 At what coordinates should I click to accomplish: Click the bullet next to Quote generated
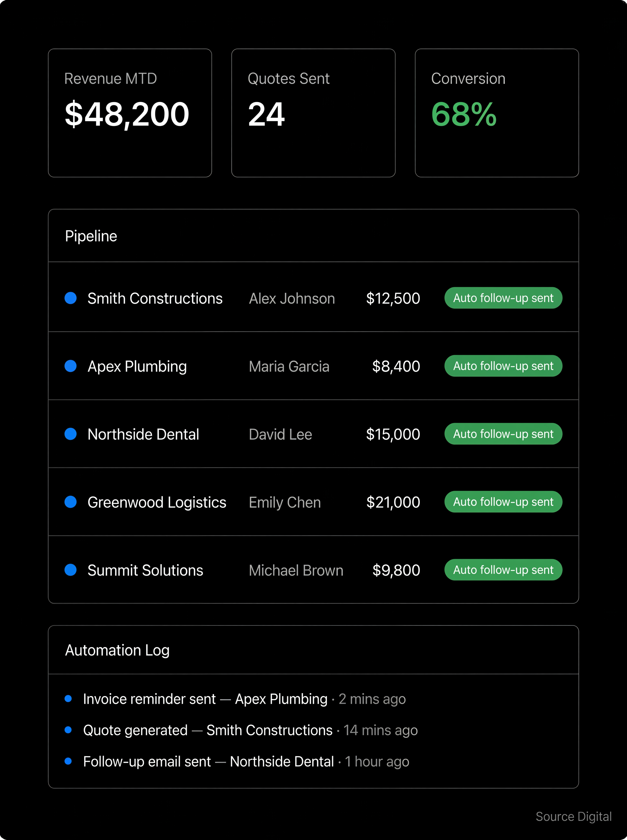point(68,730)
